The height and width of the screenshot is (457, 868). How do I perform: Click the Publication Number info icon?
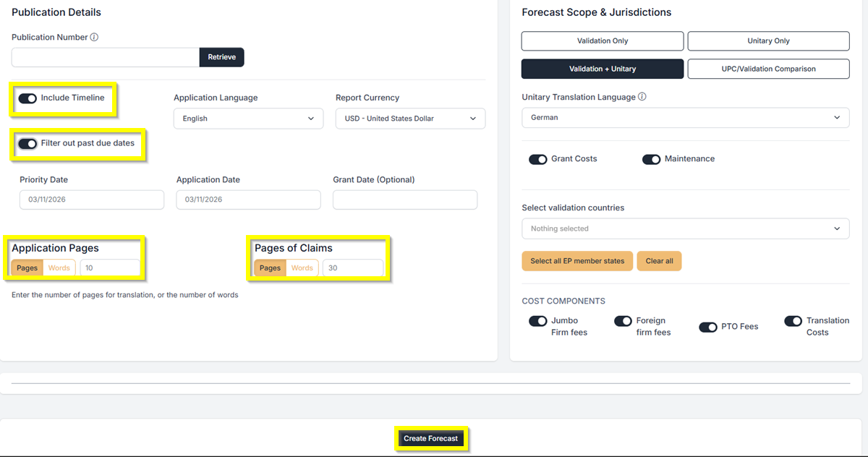coord(94,38)
